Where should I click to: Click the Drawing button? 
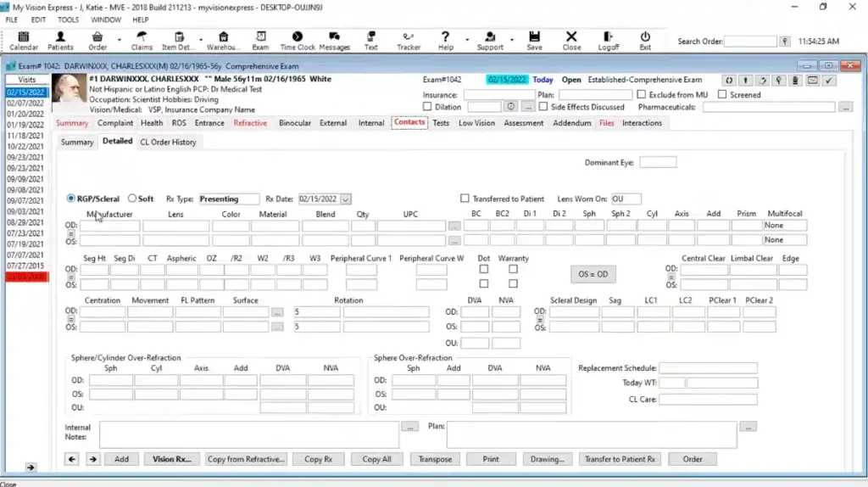547,459
